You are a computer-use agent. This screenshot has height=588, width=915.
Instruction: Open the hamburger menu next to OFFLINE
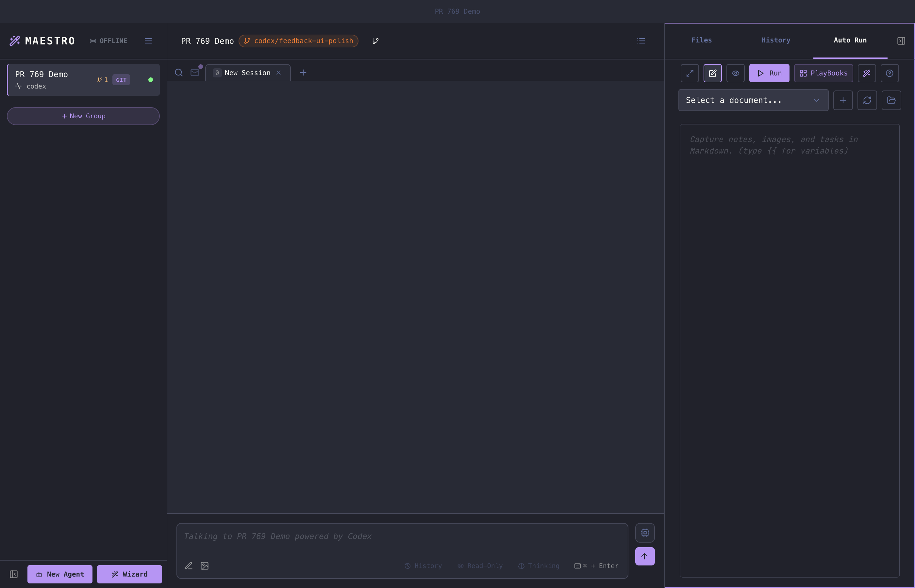[148, 41]
